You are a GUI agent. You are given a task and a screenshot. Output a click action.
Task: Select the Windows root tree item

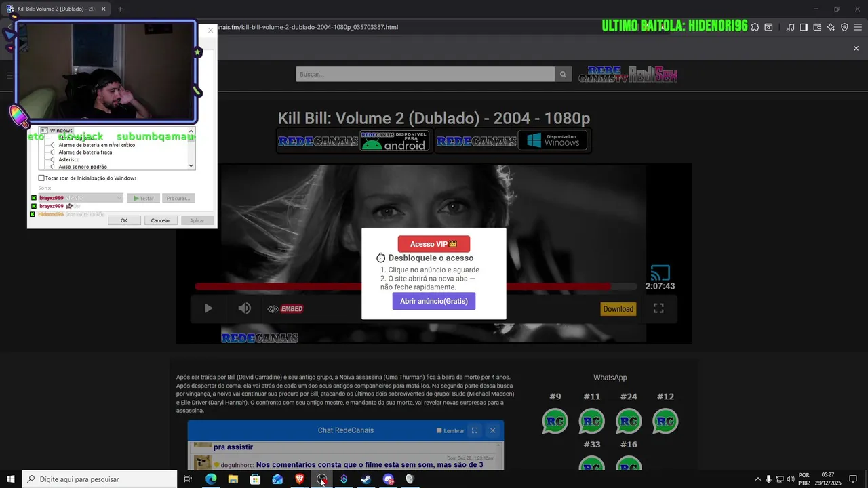pyautogui.click(x=61, y=130)
